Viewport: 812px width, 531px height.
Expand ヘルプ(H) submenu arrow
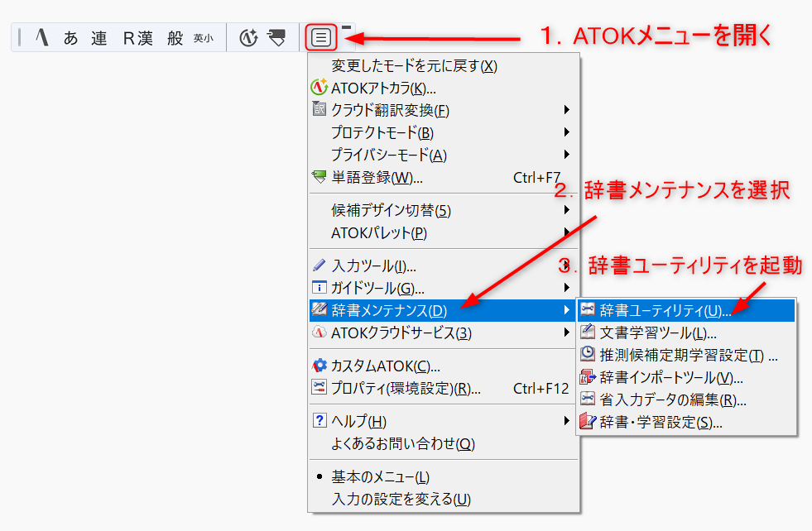566,421
